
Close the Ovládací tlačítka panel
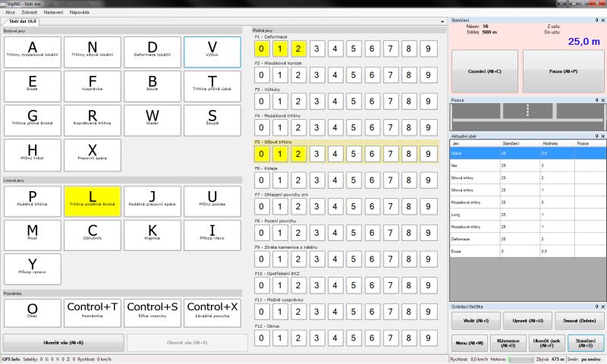[602, 306]
